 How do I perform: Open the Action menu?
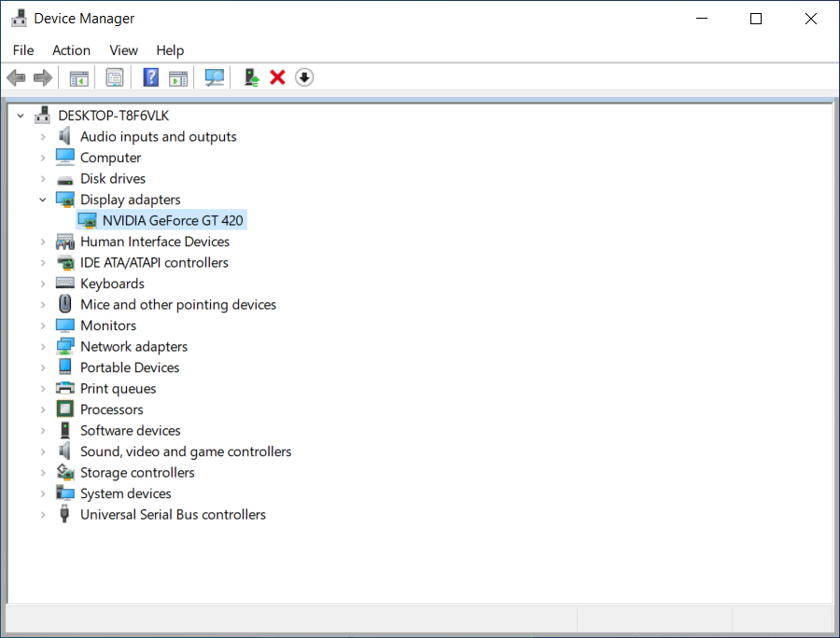click(71, 50)
